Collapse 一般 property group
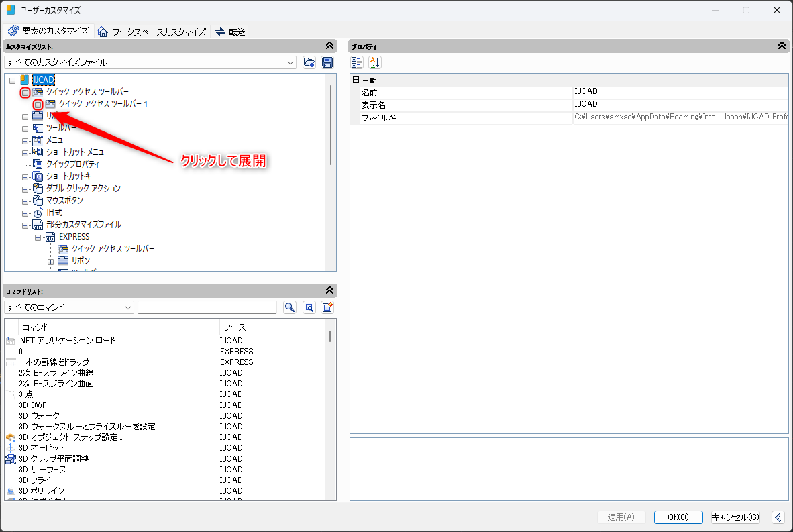Viewport: 793px width, 532px height. pos(356,80)
